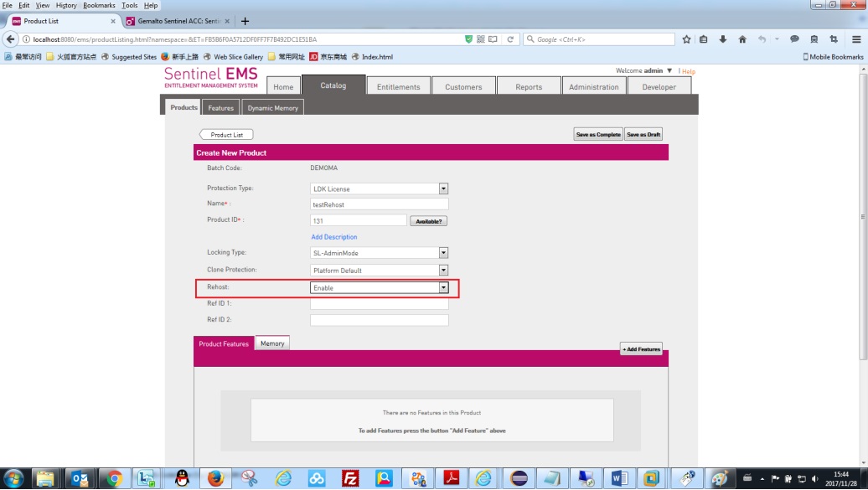Switch to the Entitlements tab
This screenshot has height=490, width=868.
(x=398, y=87)
